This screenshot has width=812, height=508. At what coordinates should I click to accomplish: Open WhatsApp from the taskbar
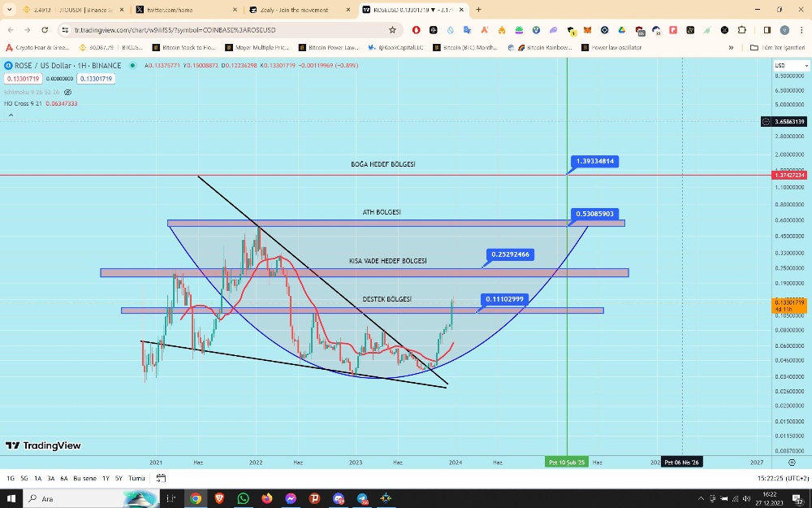(243, 498)
